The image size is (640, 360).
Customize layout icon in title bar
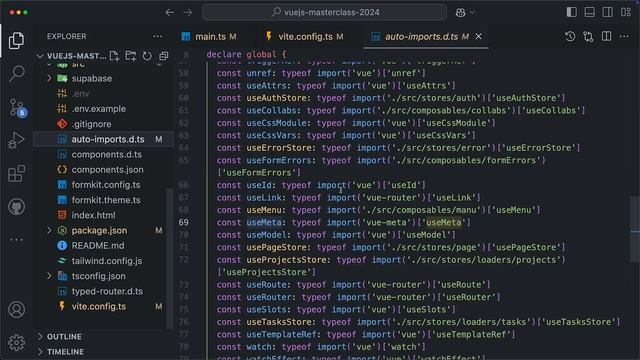pyautogui.click(x=626, y=12)
